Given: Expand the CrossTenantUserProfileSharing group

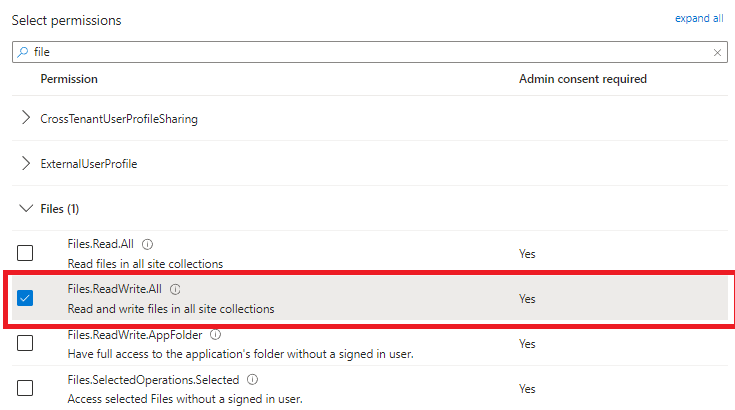Looking at the screenshot, I should tap(26, 118).
